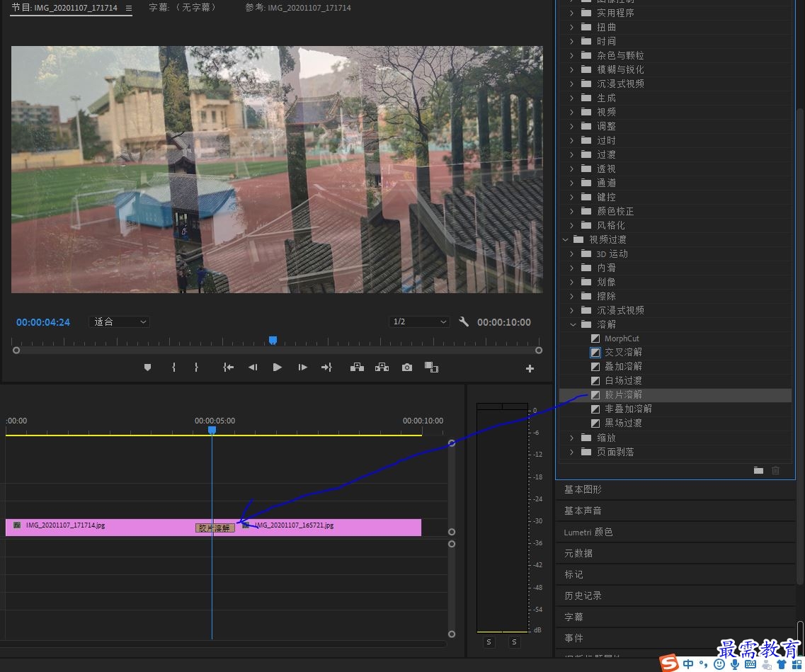Expand the 划像 folder
Image resolution: width=805 pixels, height=672 pixels.
pyautogui.click(x=572, y=282)
